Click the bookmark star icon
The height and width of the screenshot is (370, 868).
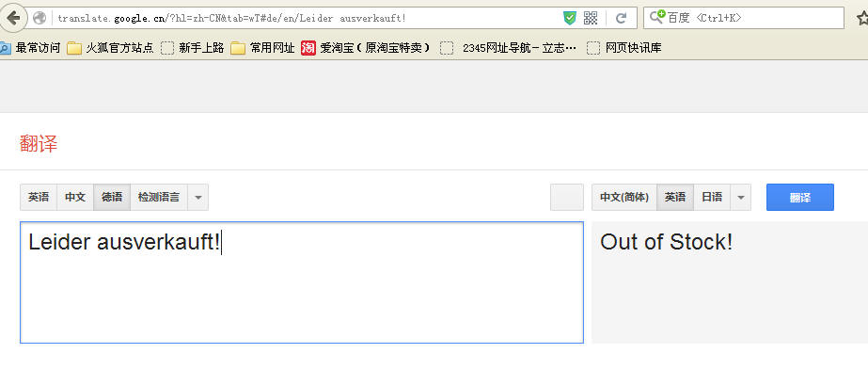click(862, 18)
